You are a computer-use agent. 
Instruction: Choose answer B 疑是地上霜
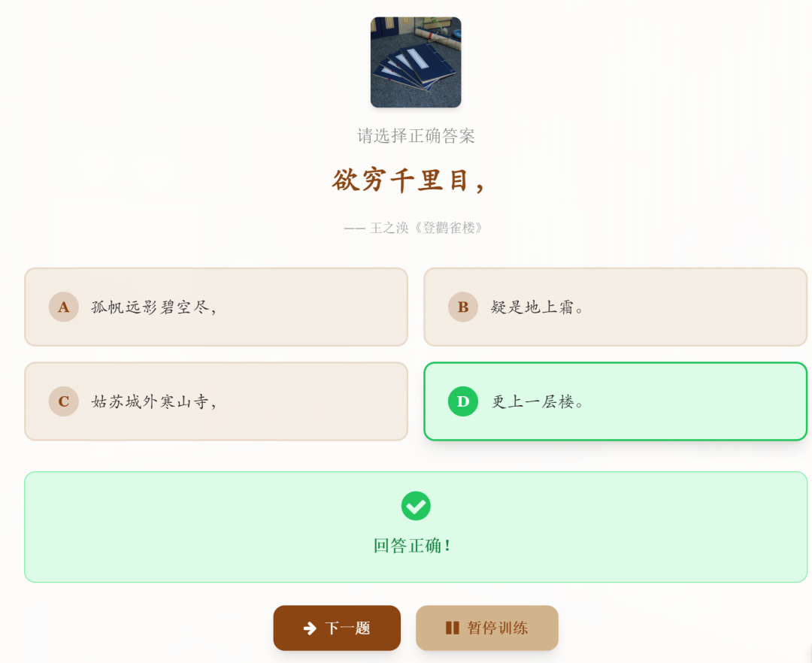[x=615, y=307]
